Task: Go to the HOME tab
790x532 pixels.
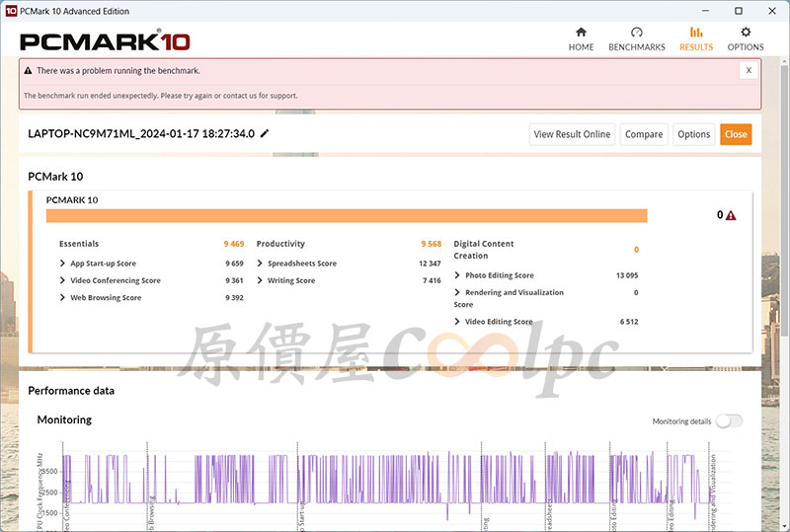Action: tap(581, 39)
